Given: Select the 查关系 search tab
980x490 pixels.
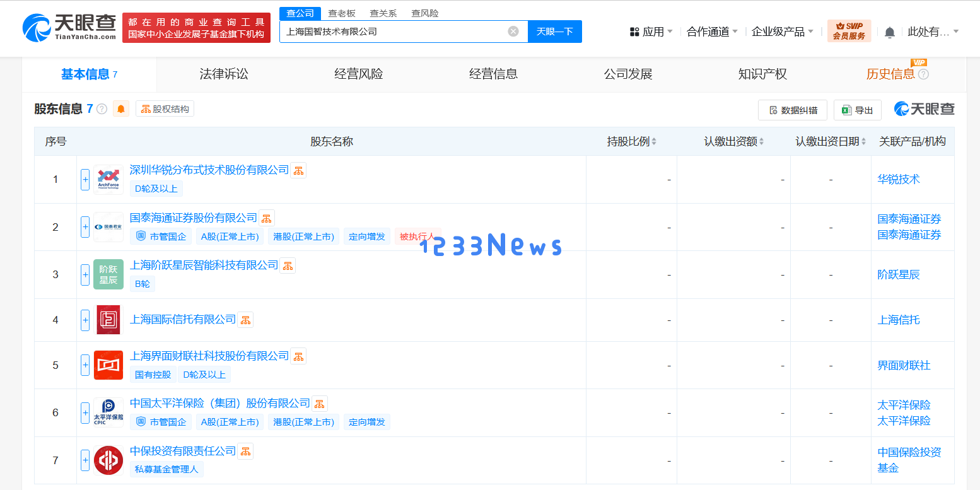Looking at the screenshot, I should tap(383, 13).
